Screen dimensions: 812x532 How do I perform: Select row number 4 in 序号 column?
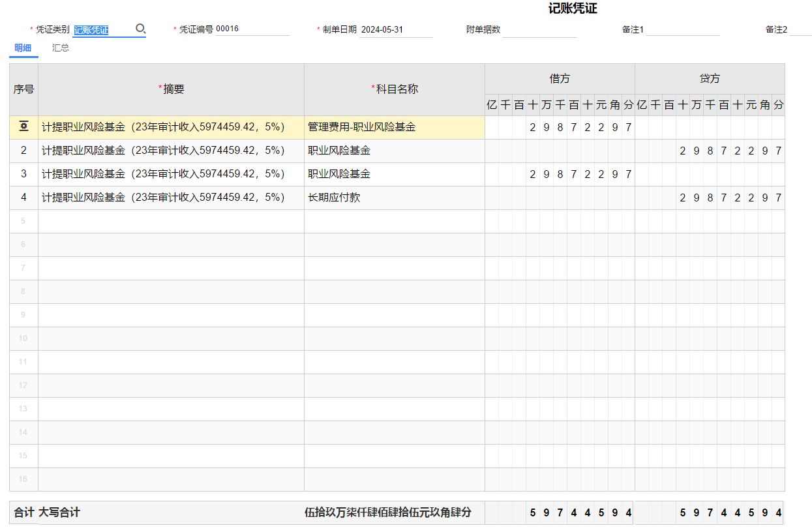(23, 198)
